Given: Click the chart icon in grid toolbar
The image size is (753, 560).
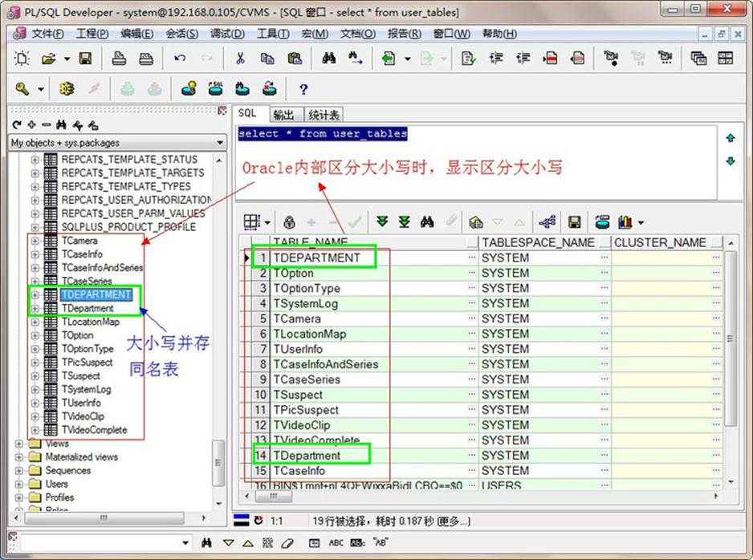Looking at the screenshot, I should pyautogui.click(x=625, y=221).
